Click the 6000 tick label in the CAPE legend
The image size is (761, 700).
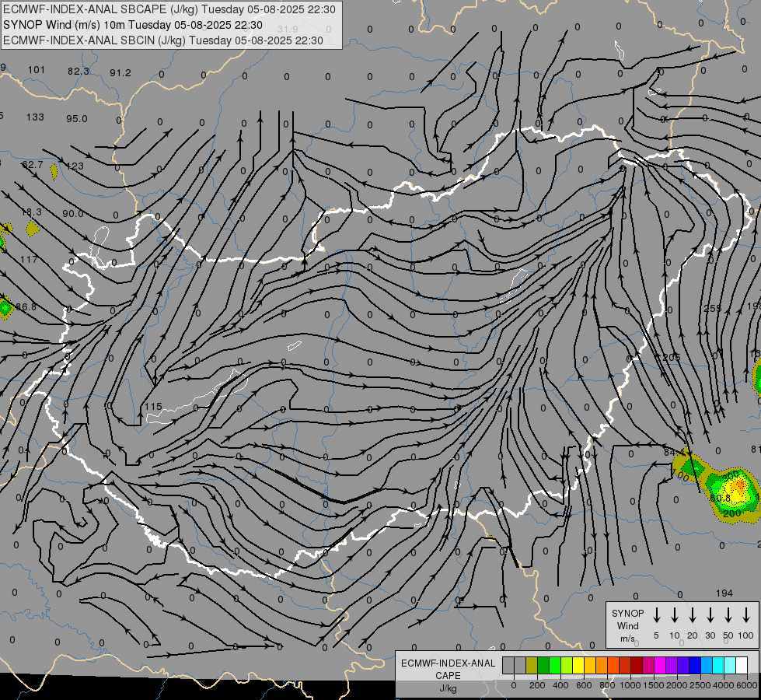(747, 685)
